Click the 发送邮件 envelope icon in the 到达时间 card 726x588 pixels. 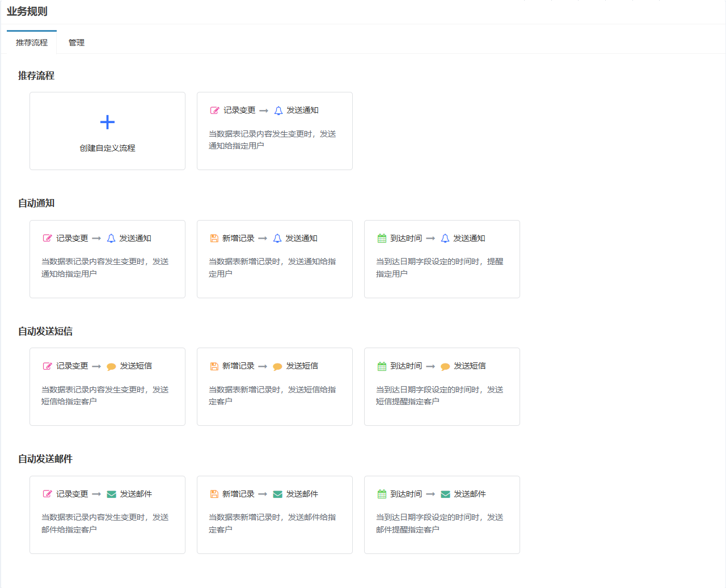coord(445,494)
